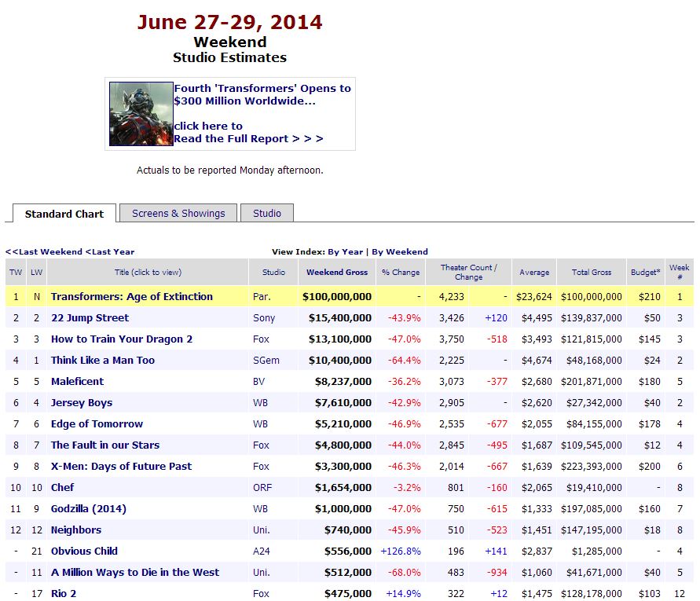This screenshot has height=601, width=700.
Task: Sort by the Studio column header
Action: 273,272
